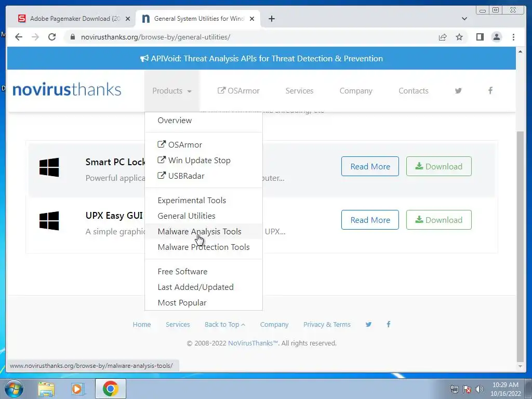The height and width of the screenshot is (399, 532).
Task: Open the Chrome three-dot menu
Action: (513, 37)
